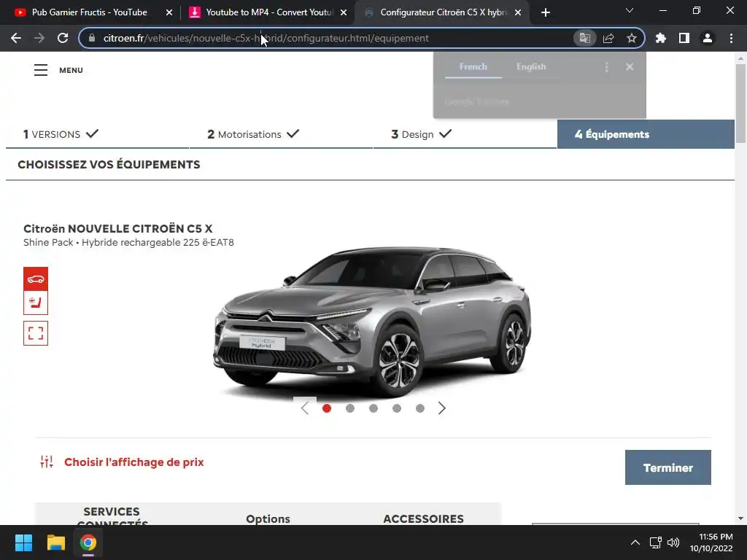Screen dimensions: 747x560
Task: Click browser back arrow
Action: coord(16,38)
